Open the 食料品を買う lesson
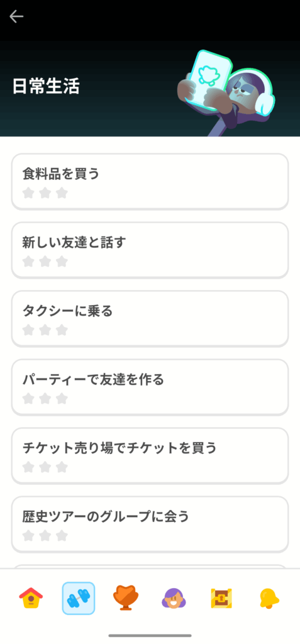Image resolution: width=300 pixels, height=644 pixels. [x=150, y=182]
